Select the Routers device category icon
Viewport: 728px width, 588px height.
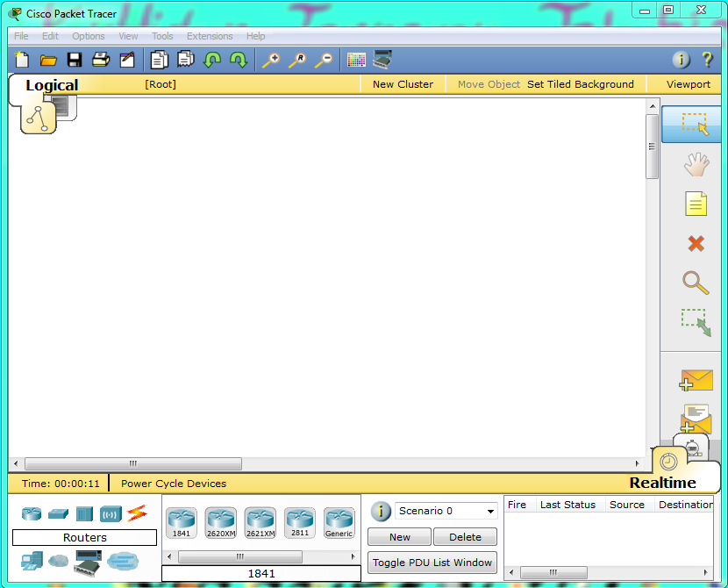pyautogui.click(x=32, y=513)
